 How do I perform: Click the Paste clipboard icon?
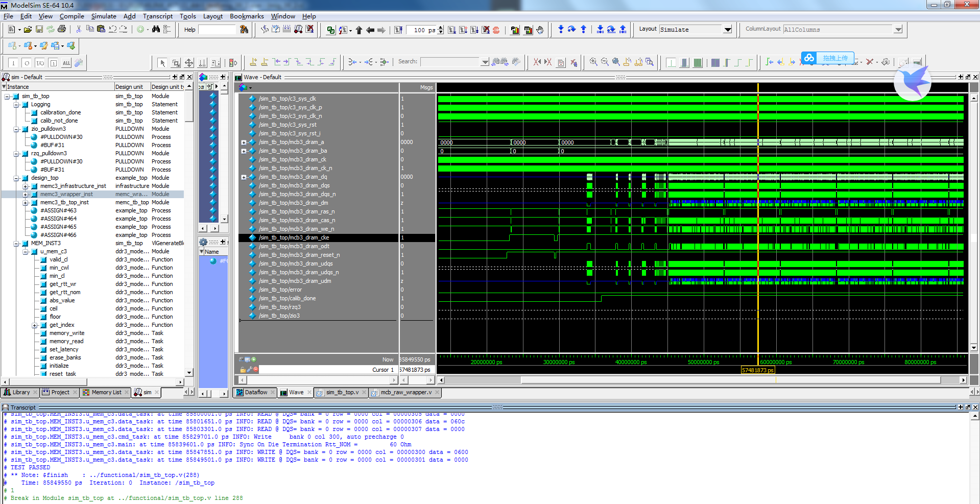(x=101, y=30)
